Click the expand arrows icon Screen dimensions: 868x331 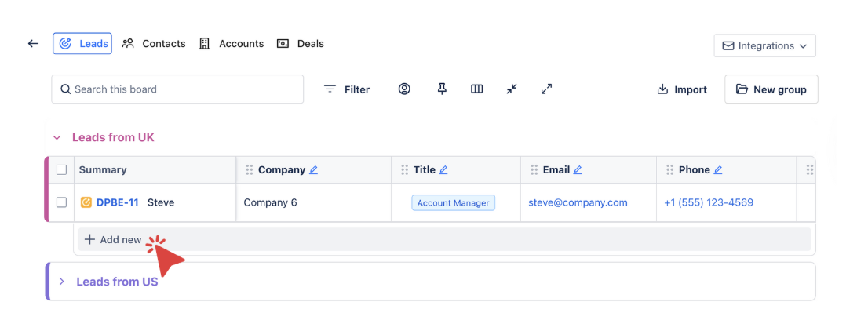(x=547, y=89)
